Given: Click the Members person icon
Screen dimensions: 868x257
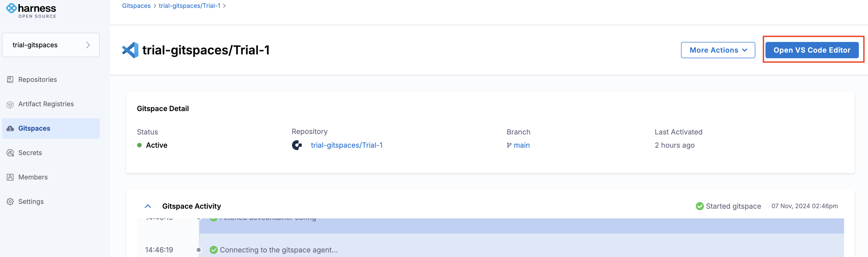Looking at the screenshot, I should [10, 177].
